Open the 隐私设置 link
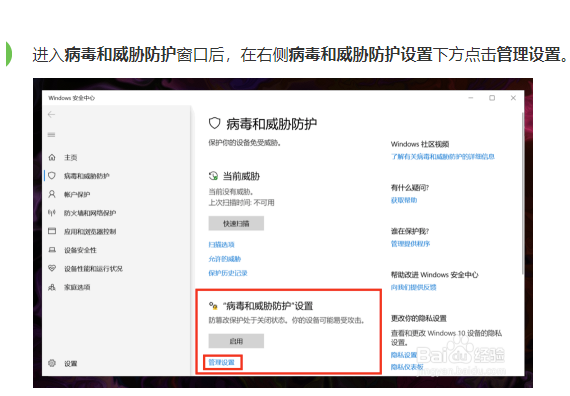This screenshot has width=570, height=396. [x=404, y=355]
